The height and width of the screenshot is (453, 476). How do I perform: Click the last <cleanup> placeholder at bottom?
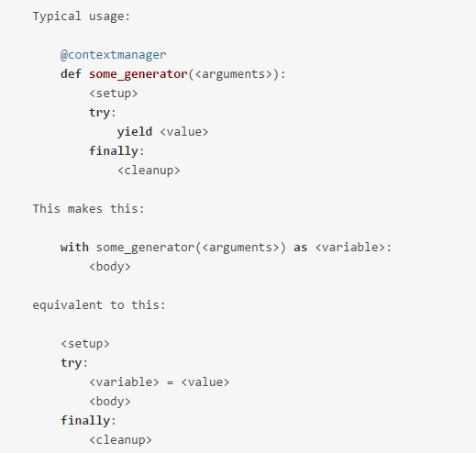[120, 440]
